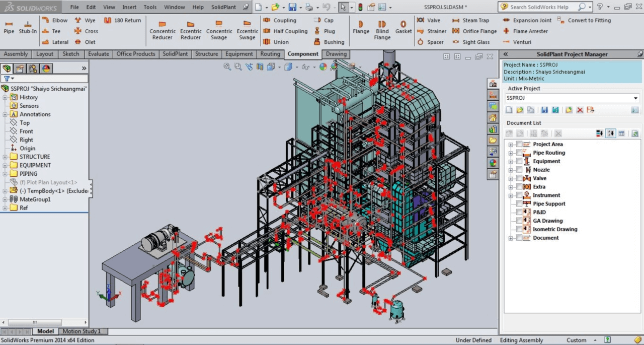The height and width of the screenshot is (345, 644).
Task: Enable the Valve checkbox in Document List
Action: click(519, 178)
